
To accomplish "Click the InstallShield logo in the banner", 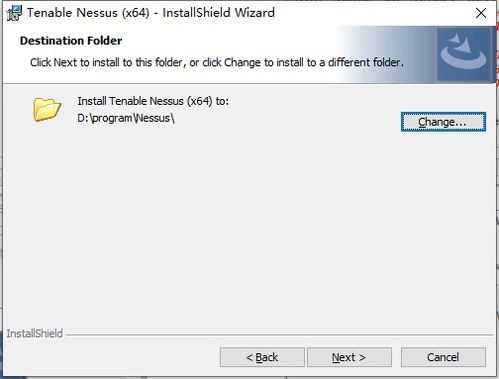I will pos(464,54).
